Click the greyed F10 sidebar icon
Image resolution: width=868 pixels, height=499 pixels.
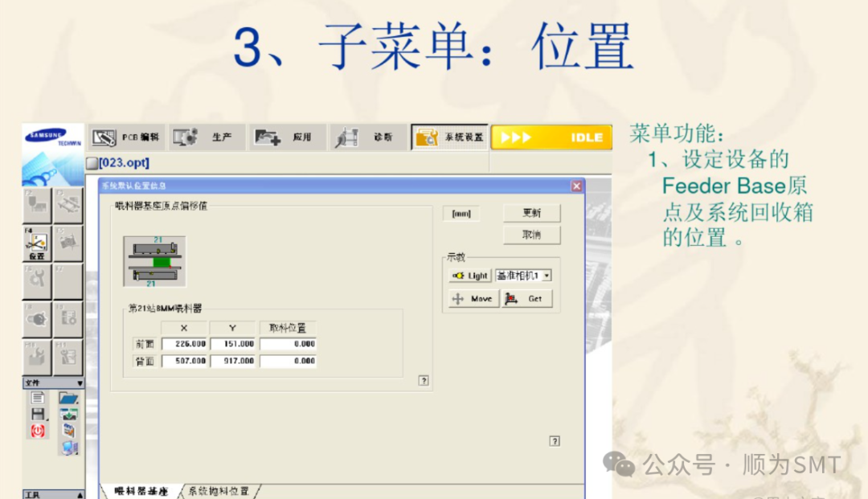pyautogui.click(x=37, y=357)
